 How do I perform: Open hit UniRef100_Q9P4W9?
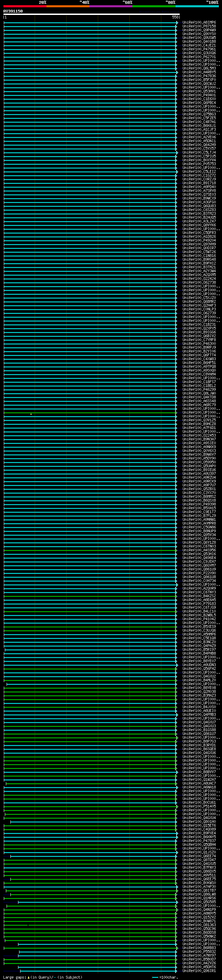coord(199,30)
